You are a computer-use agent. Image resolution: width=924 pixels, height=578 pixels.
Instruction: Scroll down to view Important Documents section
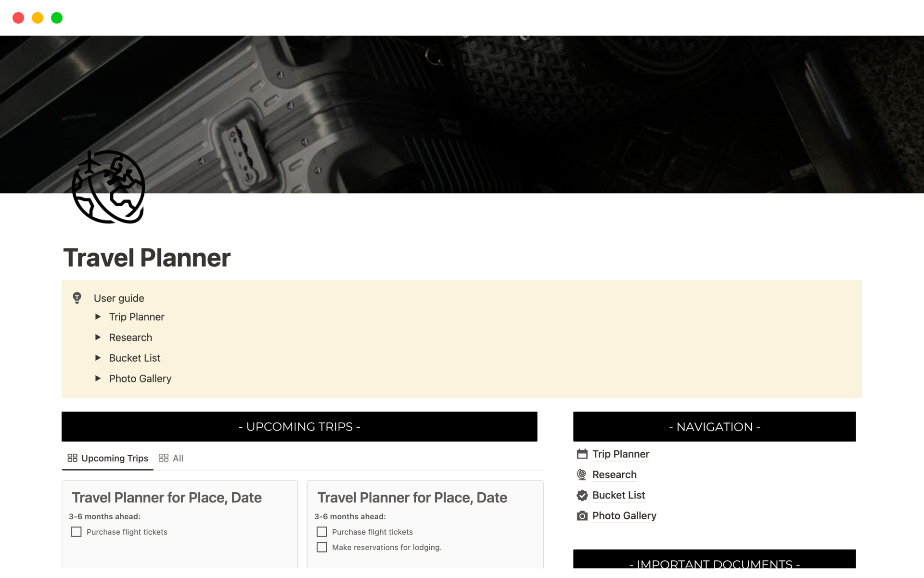tap(715, 559)
